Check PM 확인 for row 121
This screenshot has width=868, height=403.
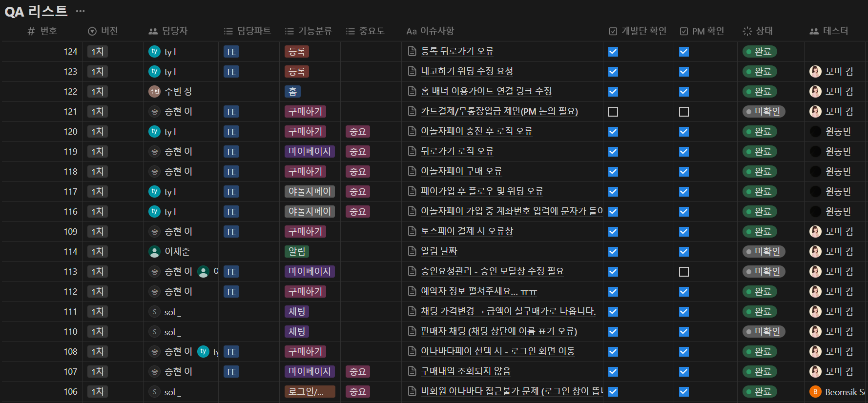tap(684, 112)
